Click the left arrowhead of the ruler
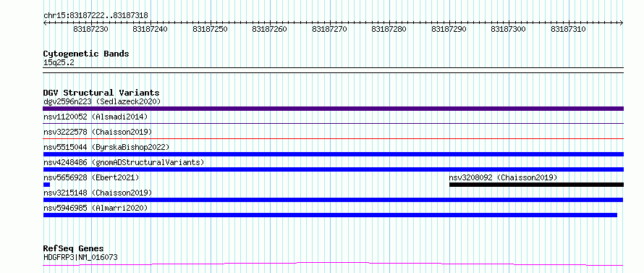Viewport: 644px width, 273px height. (45, 23)
